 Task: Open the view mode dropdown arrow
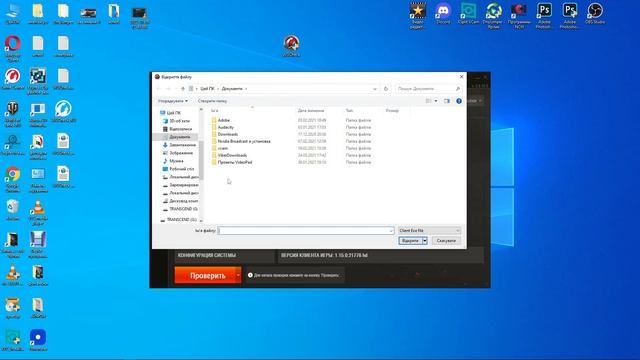[436, 101]
